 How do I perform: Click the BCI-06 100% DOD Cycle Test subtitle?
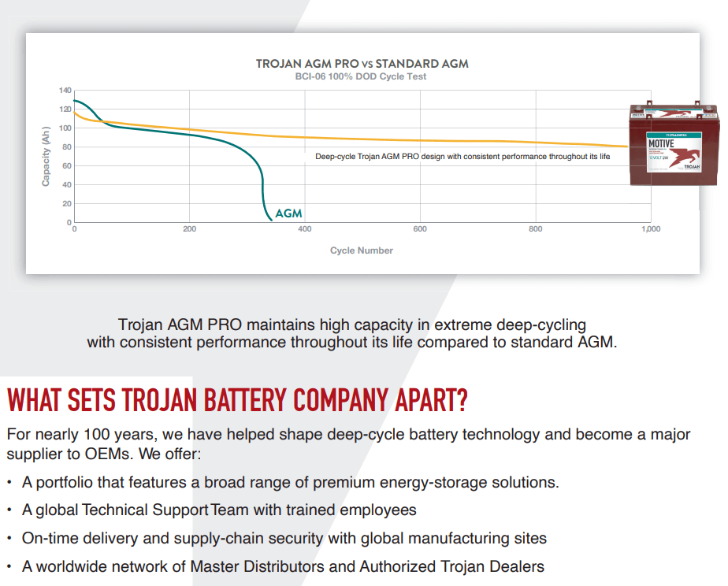pos(362,76)
